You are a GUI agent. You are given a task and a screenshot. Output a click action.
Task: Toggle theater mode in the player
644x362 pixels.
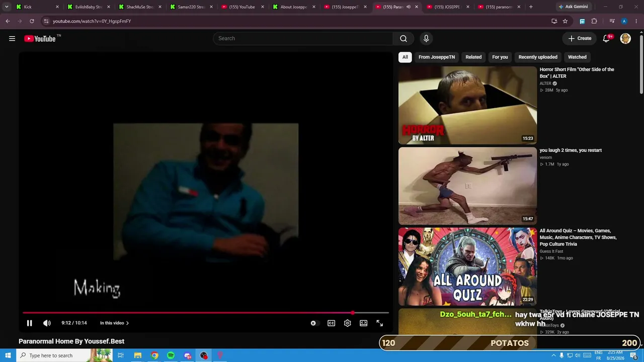[x=363, y=323]
